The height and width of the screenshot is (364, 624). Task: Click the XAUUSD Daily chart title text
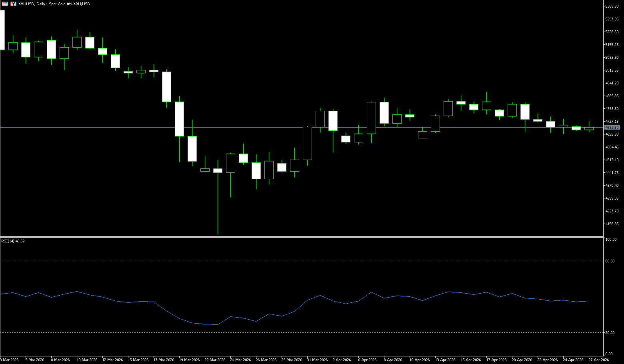coord(54,4)
